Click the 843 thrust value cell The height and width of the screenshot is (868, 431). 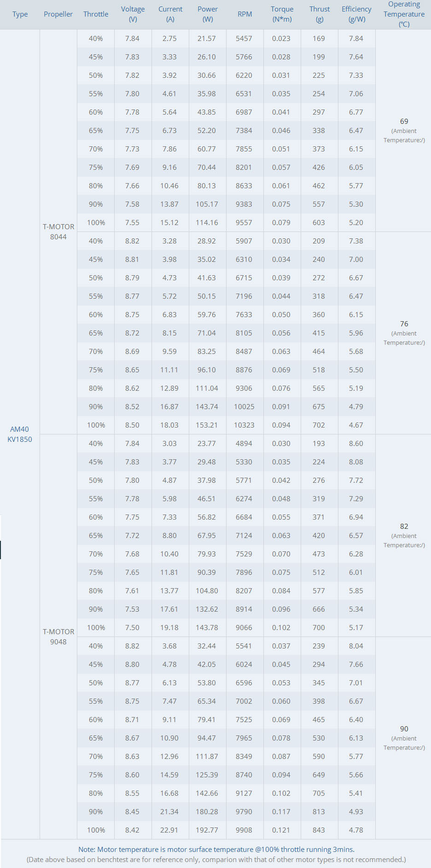319,830
